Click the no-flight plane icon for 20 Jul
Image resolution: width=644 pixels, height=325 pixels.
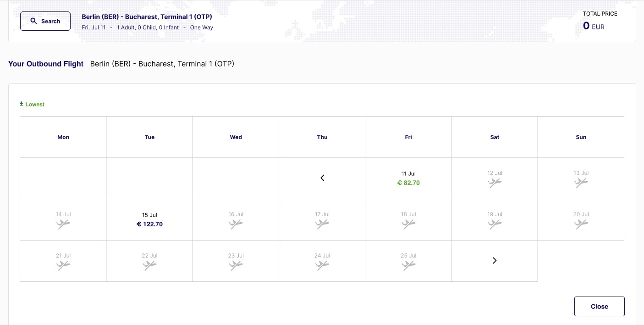coord(581,224)
